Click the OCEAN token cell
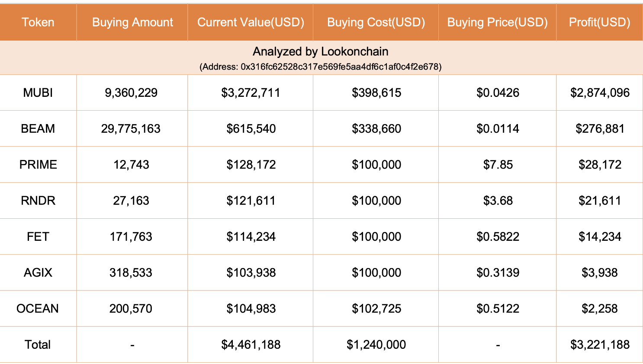Image resolution: width=643 pixels, height=364 pixels. tap(38, 309)
